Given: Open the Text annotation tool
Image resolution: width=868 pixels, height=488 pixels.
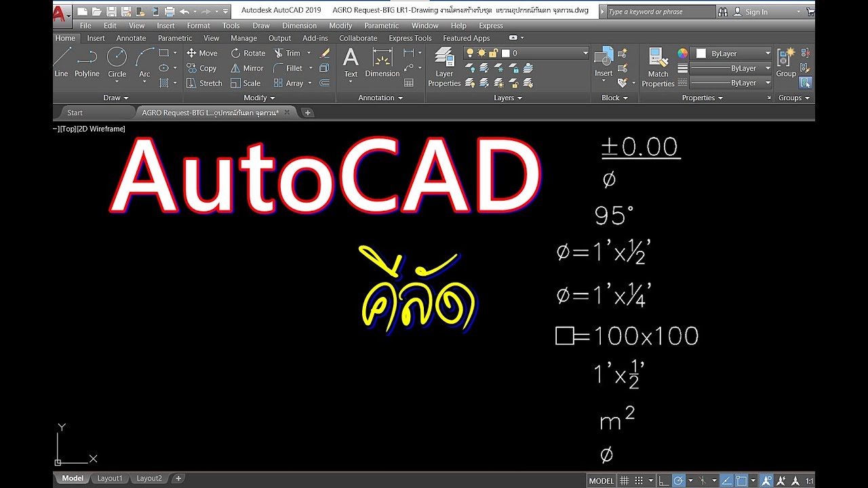Looking at the screenshot, I should tap(351, 63).
